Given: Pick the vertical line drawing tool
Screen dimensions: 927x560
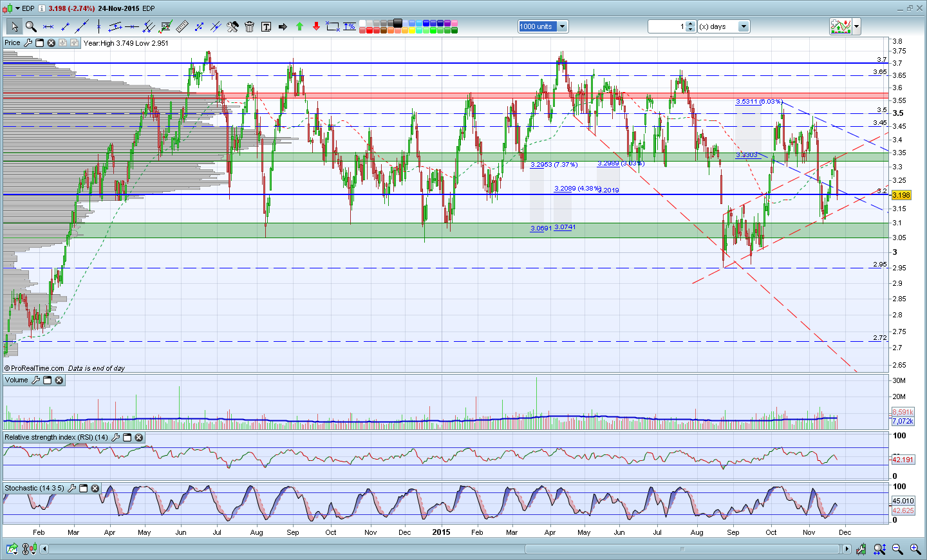Looking at the screenshot, I should point(98,26).
